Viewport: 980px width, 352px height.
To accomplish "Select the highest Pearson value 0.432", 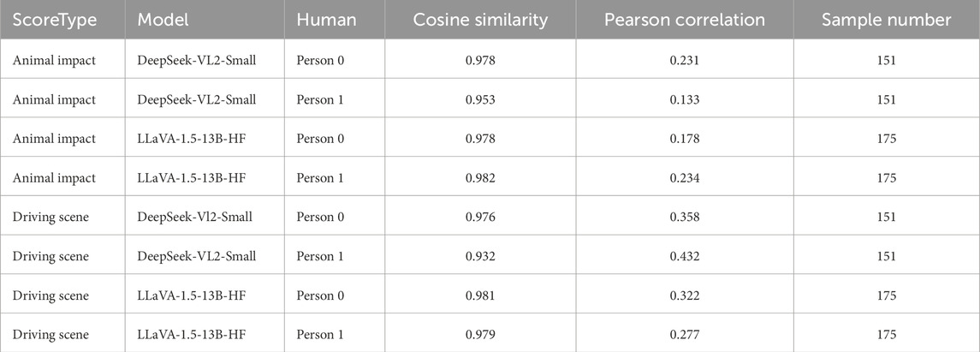I will [x=684, y=256].
